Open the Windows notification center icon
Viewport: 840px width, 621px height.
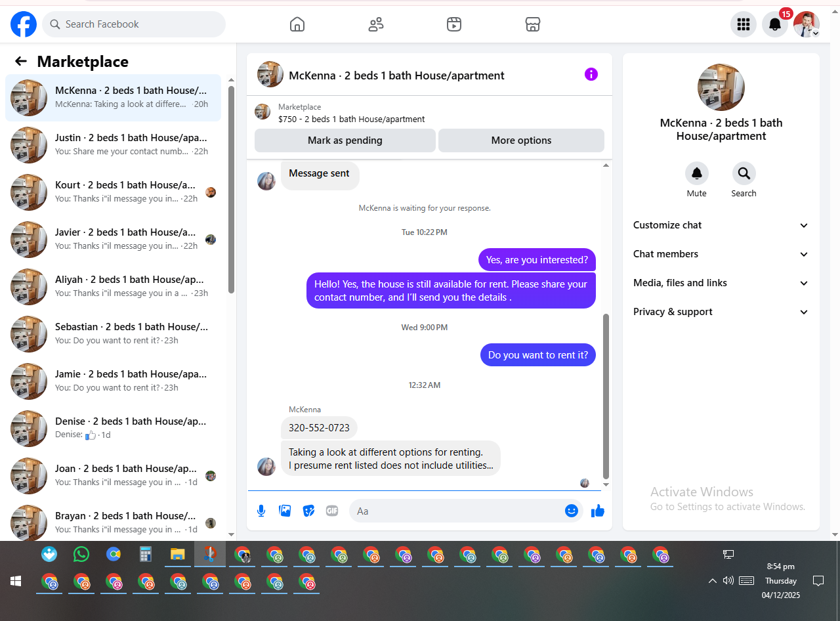(818, 580)
